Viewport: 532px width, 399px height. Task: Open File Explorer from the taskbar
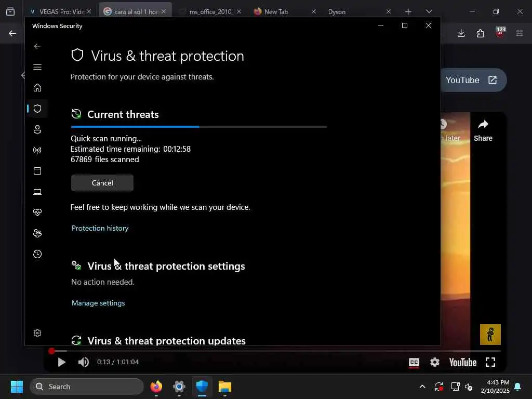click(224, 387)
